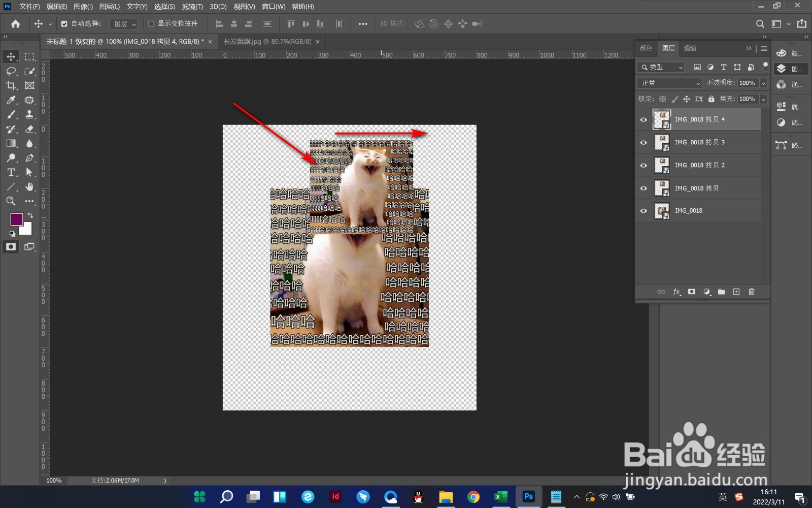The height and width of the screenshot is (508, 812).
Task: Open the 文件(F) menu
Action: (x=29, y=7)
